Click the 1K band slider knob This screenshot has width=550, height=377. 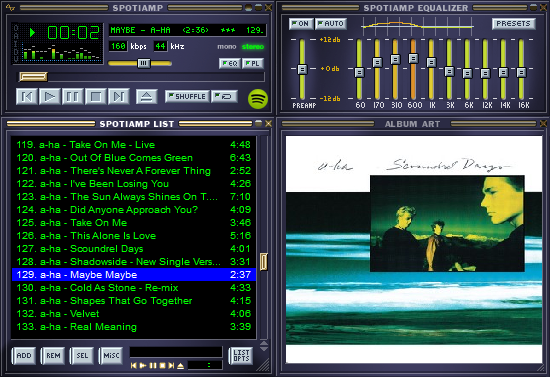tap(431, 62)
